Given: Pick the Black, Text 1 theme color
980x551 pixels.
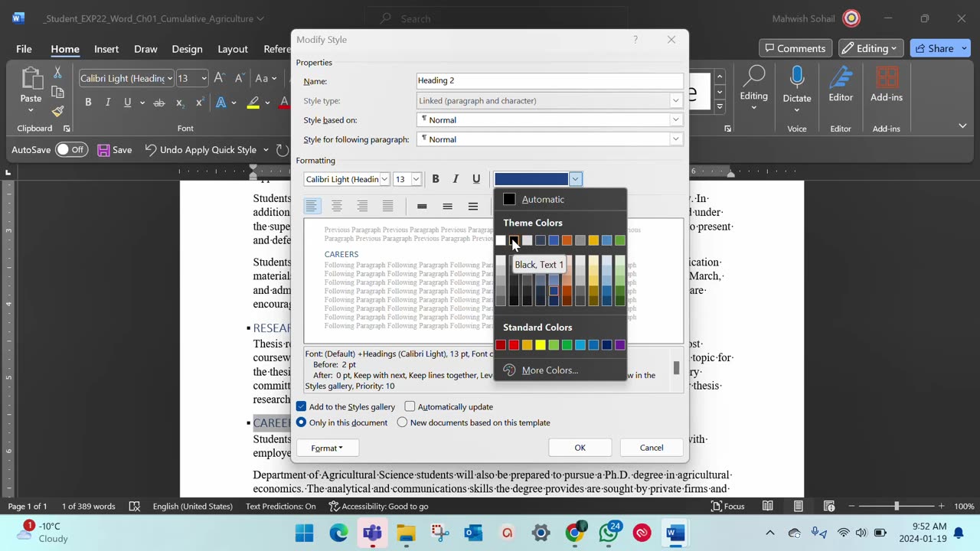Looking at the screenshot, I should click(x=514, y=240).
